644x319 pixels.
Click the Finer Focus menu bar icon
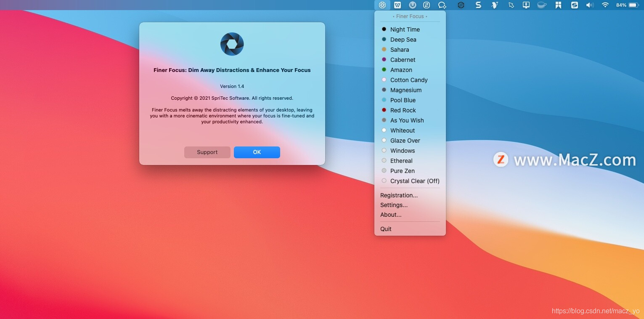coord(382,5)
